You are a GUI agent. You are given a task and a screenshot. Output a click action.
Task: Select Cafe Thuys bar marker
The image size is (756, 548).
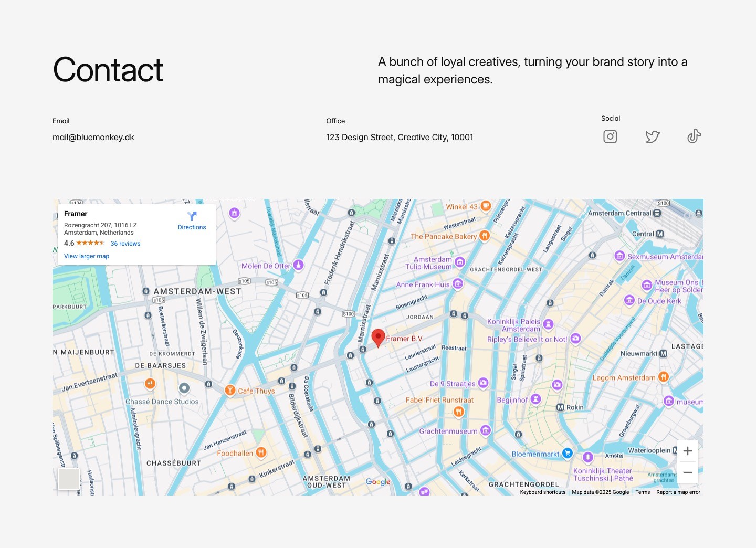tap(229, 390)
